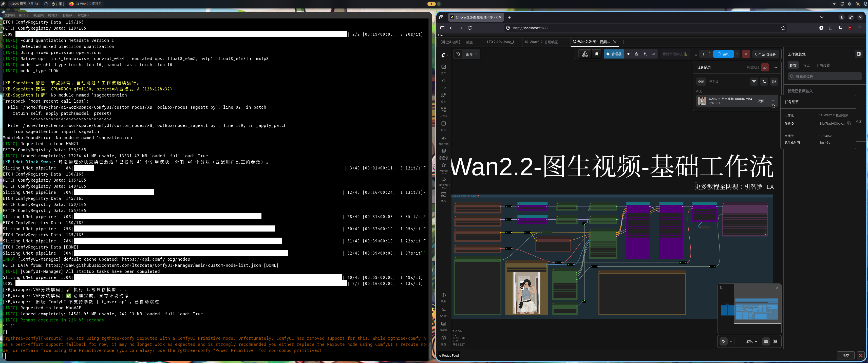The image size is (868, 363).
Task: Click the blue 运行 run button
Action: pyautogui.click(x=723, y=54)
